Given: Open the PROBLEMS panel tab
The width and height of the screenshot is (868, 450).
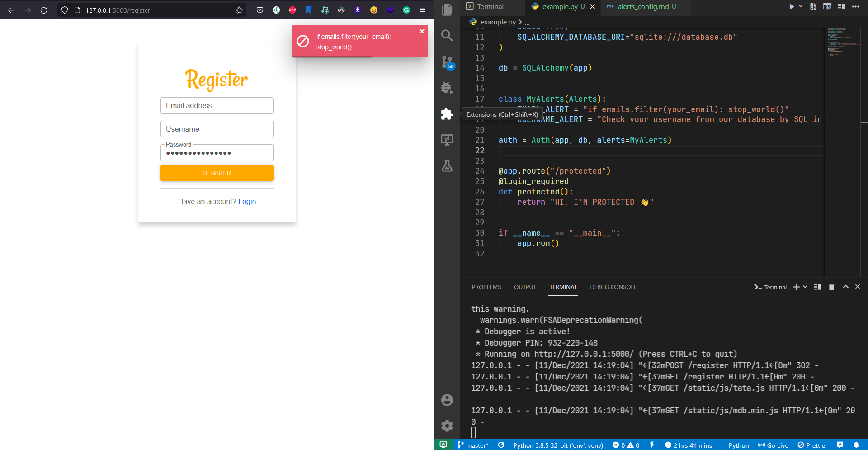Looking at the screenshot, I should coord(486,287).
